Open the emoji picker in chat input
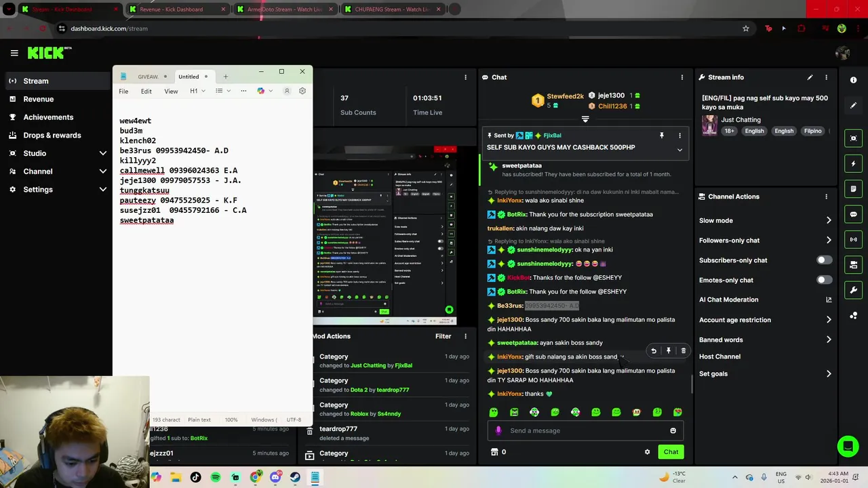868x488 pixels. [x=673, y=430]
